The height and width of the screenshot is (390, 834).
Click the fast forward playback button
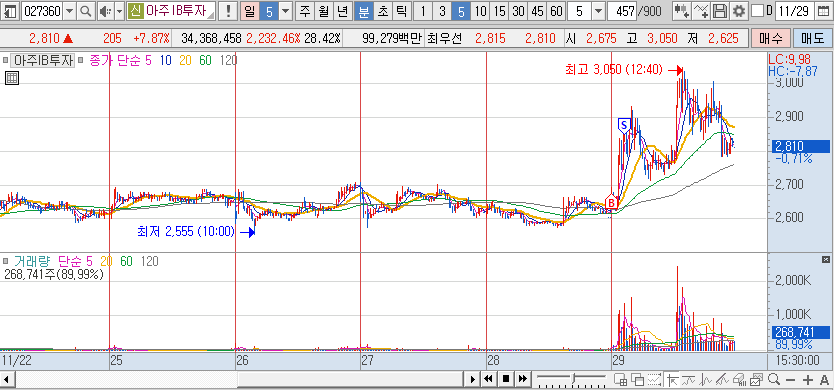click(523, 379)
